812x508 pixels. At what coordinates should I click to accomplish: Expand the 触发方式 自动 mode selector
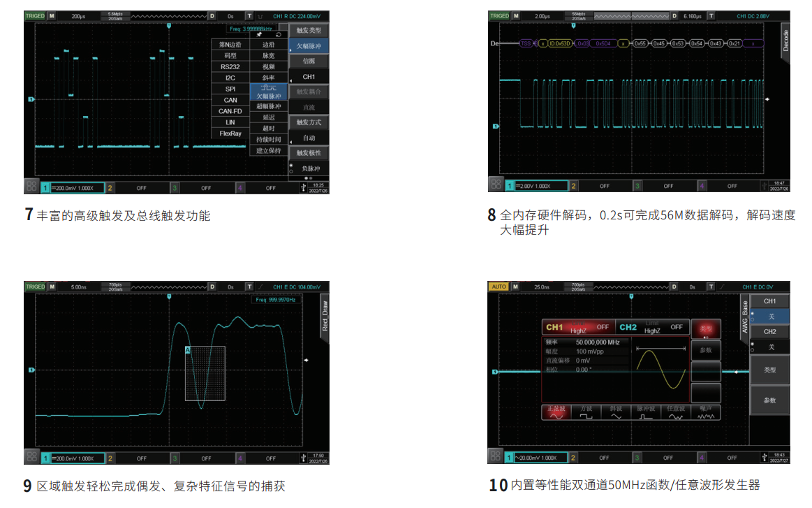[307, 137]
